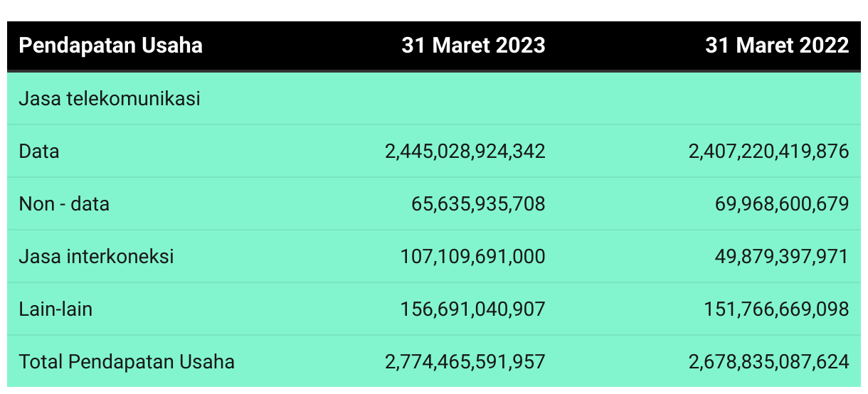Click total value 2,678,835,087,624
868x394 pixels.
[x=769, y=361]
